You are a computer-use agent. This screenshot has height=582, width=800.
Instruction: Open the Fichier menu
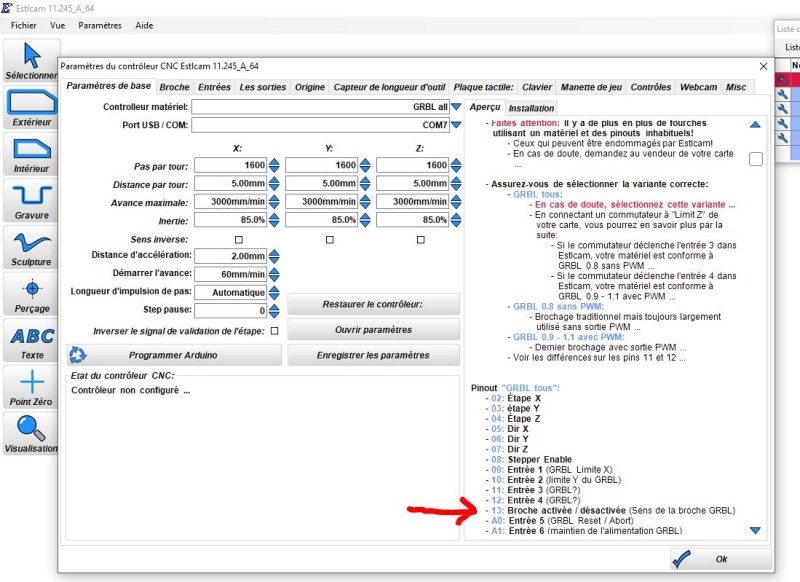click(23, 26)
